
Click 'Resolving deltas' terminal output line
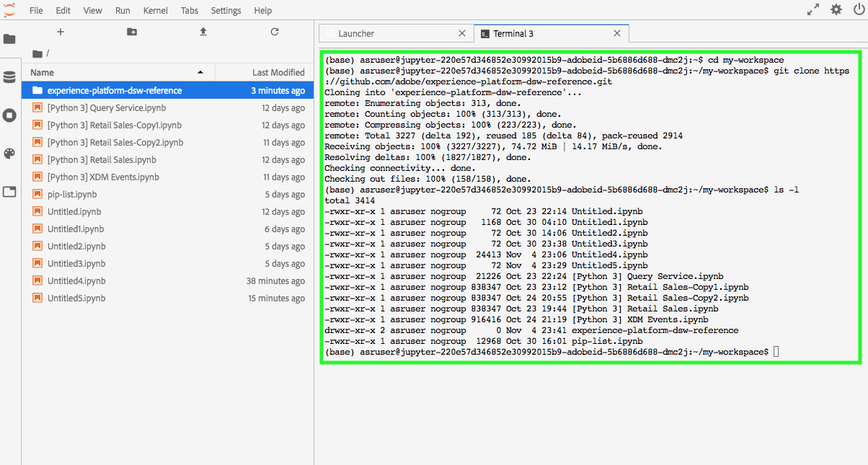click(428, 157)
